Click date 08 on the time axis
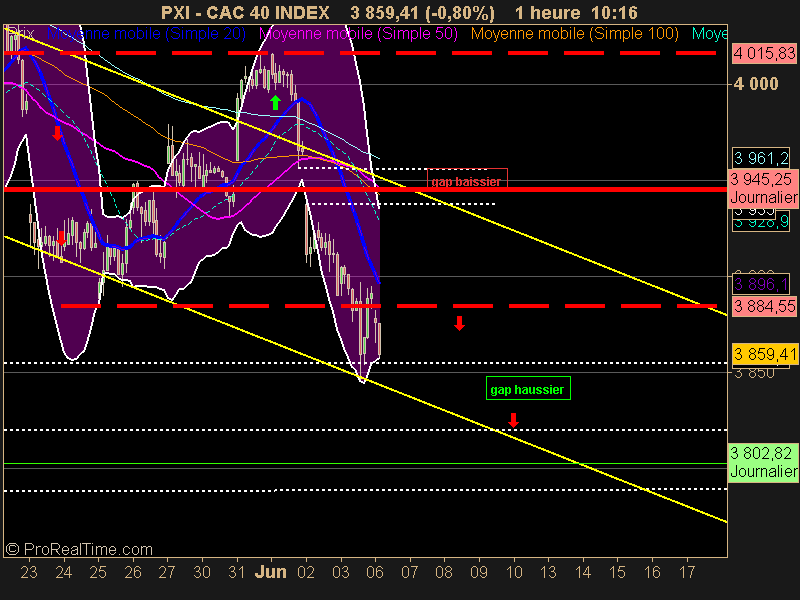Screen dimensions: 800x600 click(x=444, y=572)
